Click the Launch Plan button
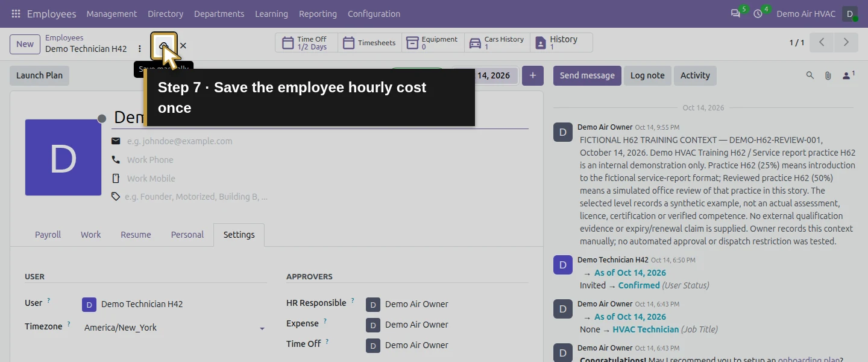Viewport: 868px width, 362px height. (39, 75)
